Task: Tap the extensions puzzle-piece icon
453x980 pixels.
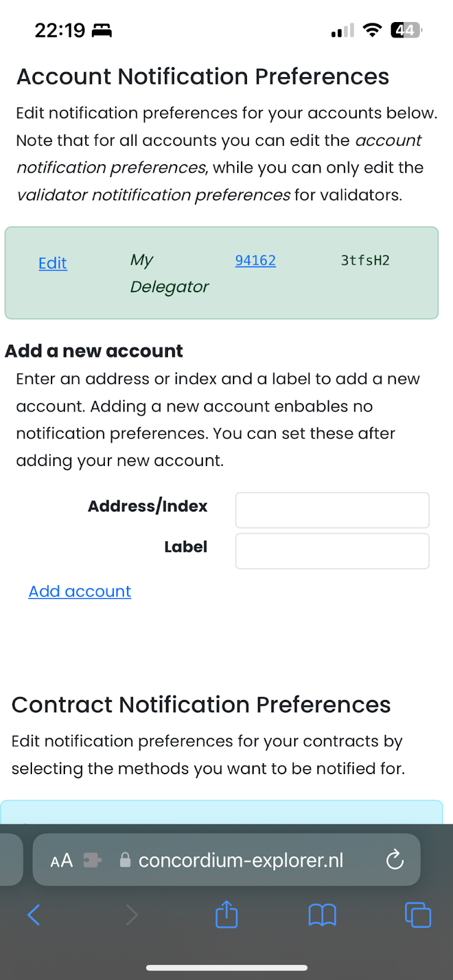Action: (93, 861)
